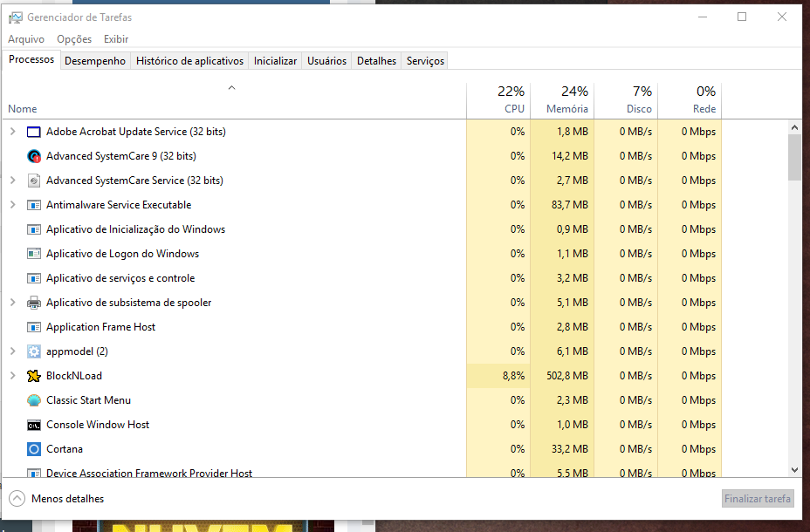The height and width of the screenshot is (532, 810).
Task: Sort processes by Memória column header
Action: click(x=563, y=100)
